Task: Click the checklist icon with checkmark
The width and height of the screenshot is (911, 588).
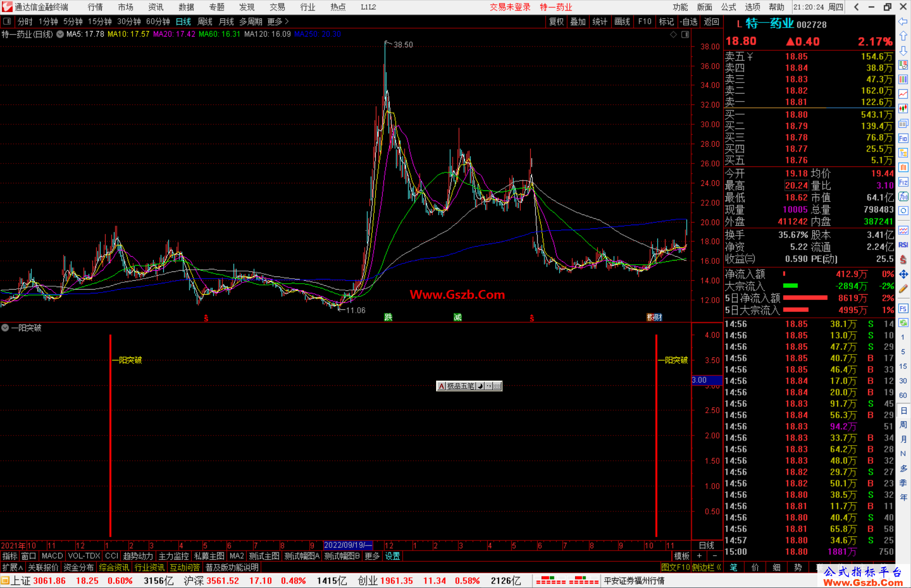Action: point(903,65)
